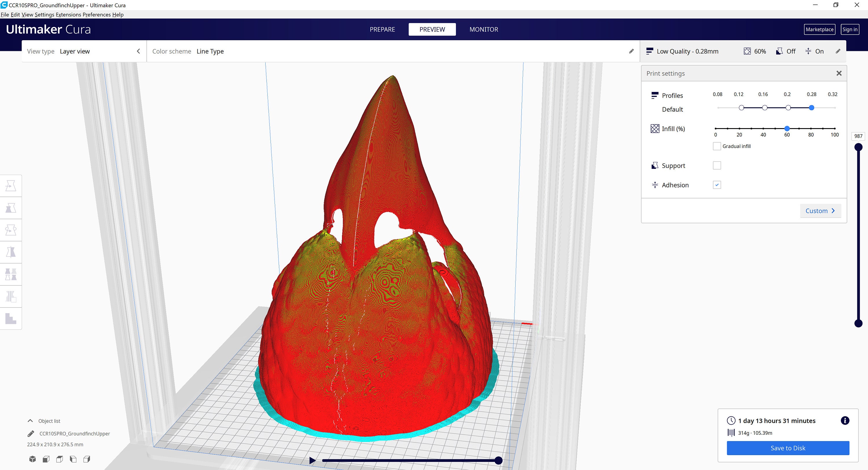Open the Edit menu
This screenshot has width=868, height=470.
(x=15, y=14)
